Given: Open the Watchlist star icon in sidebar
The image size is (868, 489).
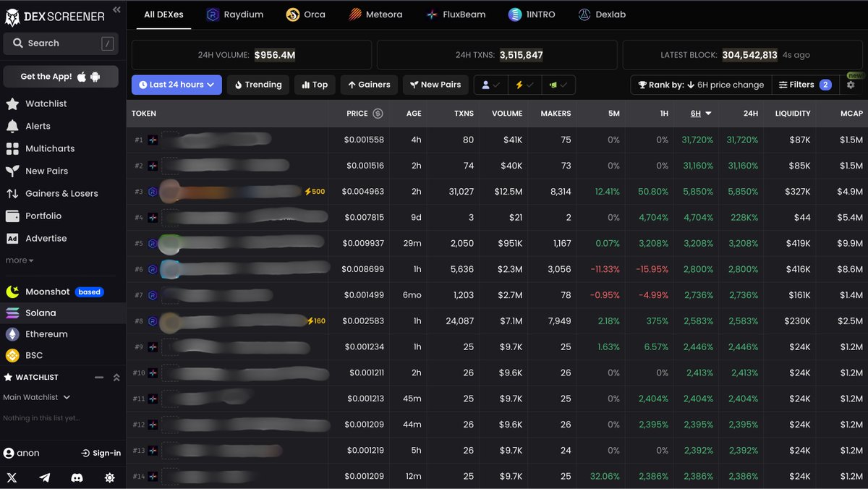Looking at the screenshot, I should point(15,103).
